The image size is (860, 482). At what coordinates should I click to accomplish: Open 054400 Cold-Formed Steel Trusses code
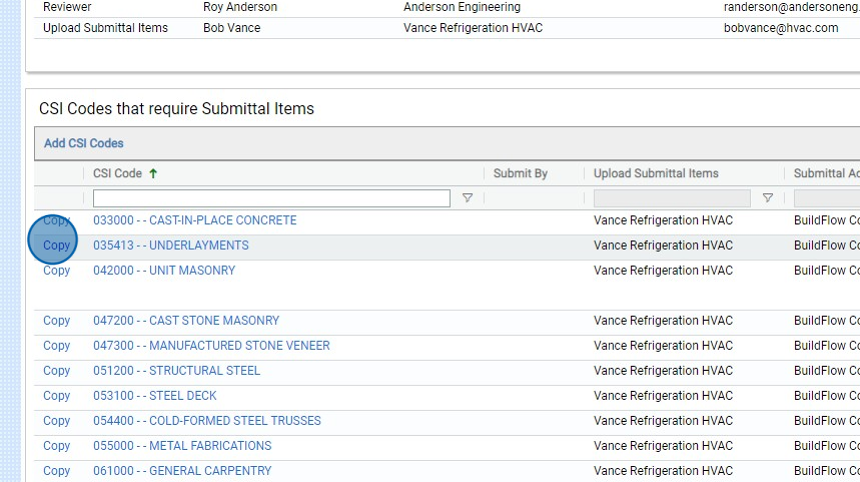[207, 421]
